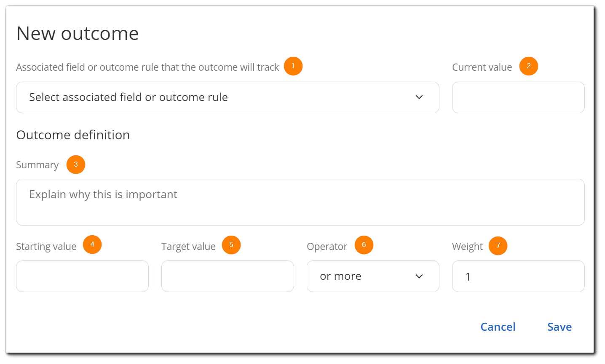
Task: Open the Operator dropdown showing 'or more'
Action: pos(373,276)
